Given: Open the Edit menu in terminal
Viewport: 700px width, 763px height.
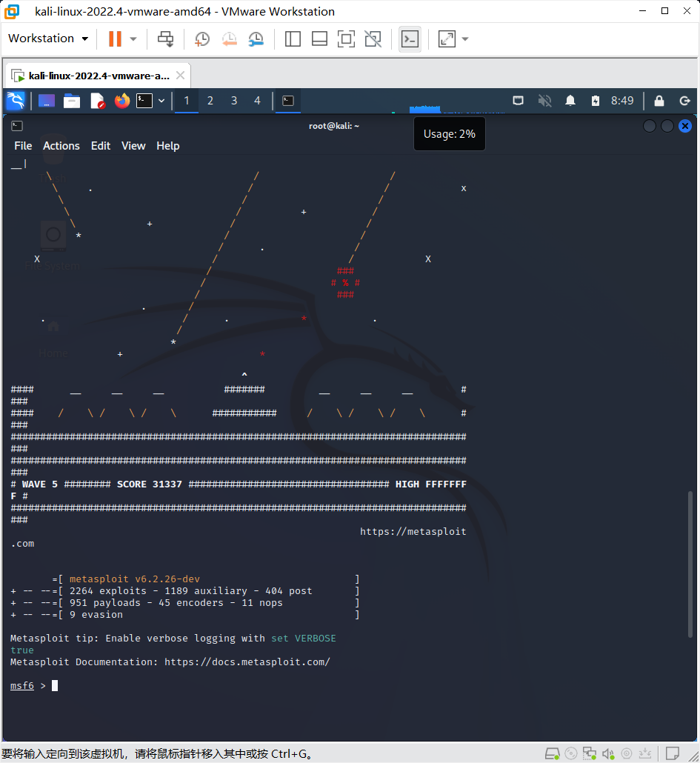Looking at the screenshot, I should [101, 146].
